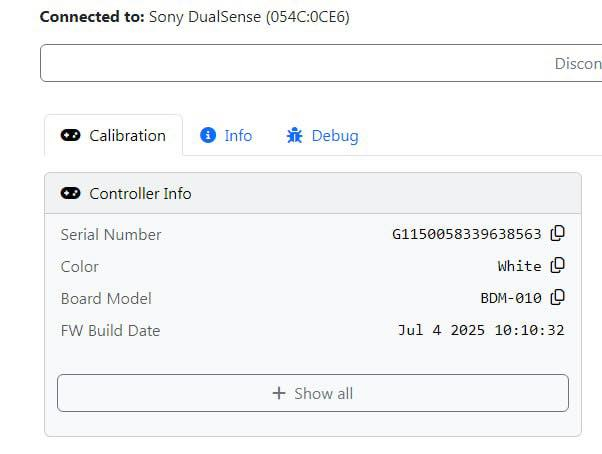602x454 pixels.
Task: Click gamepad icon in Controller Info header
Action: (x=71, y=194)
